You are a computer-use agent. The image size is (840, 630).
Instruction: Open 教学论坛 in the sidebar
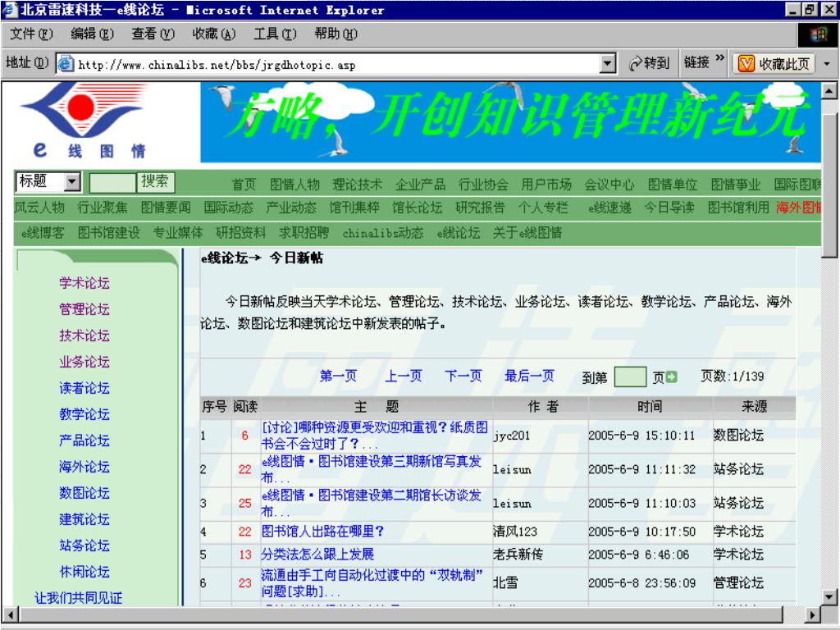[x=84, y=414]
